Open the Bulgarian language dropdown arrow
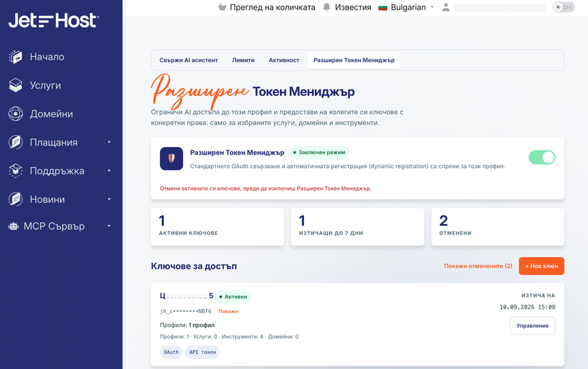The height and width of the screenshot is (369, 588). coord(432,7)
